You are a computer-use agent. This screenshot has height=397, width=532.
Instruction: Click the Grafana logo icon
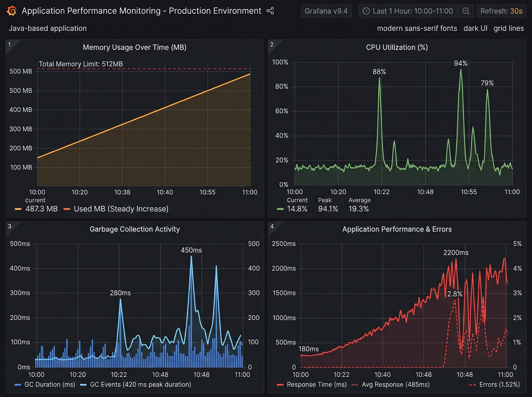(x=12, y=11)
